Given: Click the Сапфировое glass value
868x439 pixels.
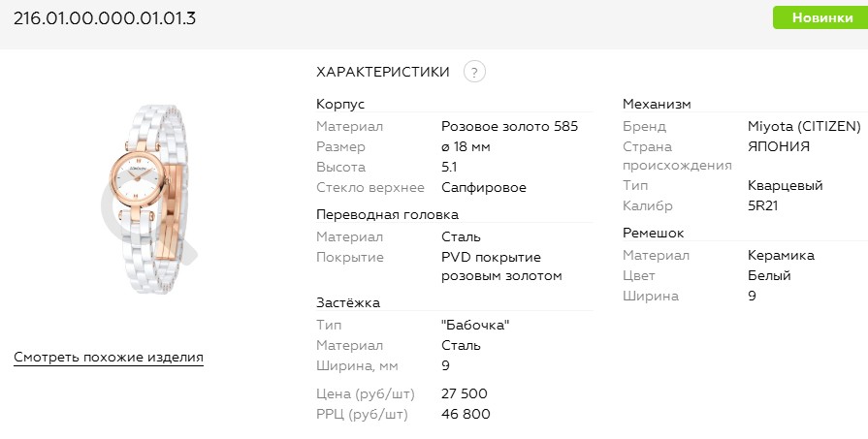Looking at the screenshot, I should [483, 188].
